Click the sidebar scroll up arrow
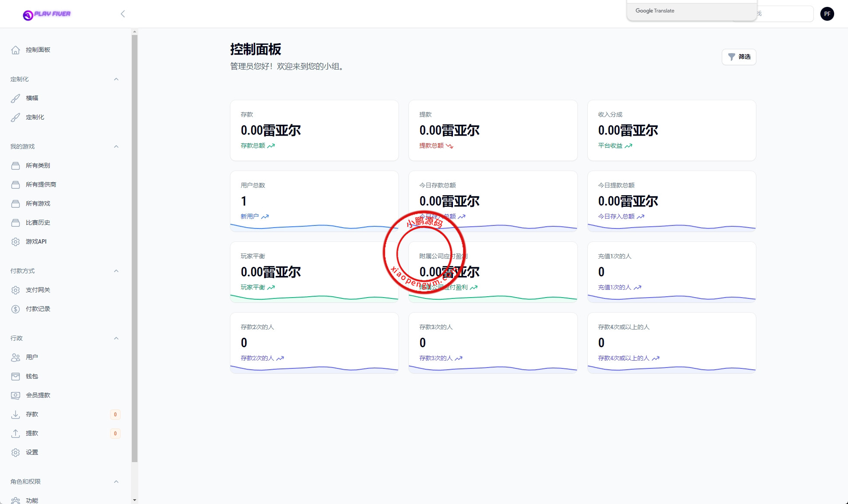The image size is (848, 504). point(134,32)
